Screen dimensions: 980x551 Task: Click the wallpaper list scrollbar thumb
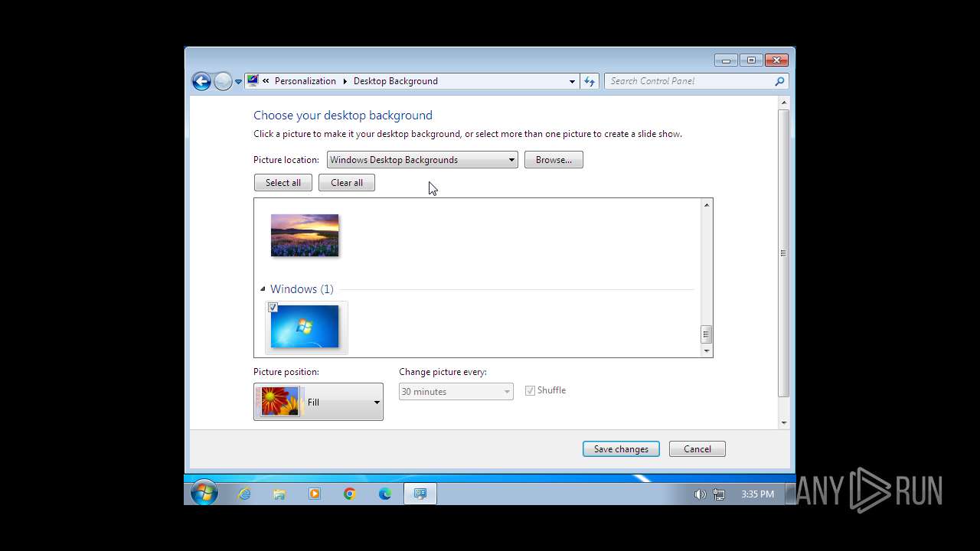(x=707, y=334)
